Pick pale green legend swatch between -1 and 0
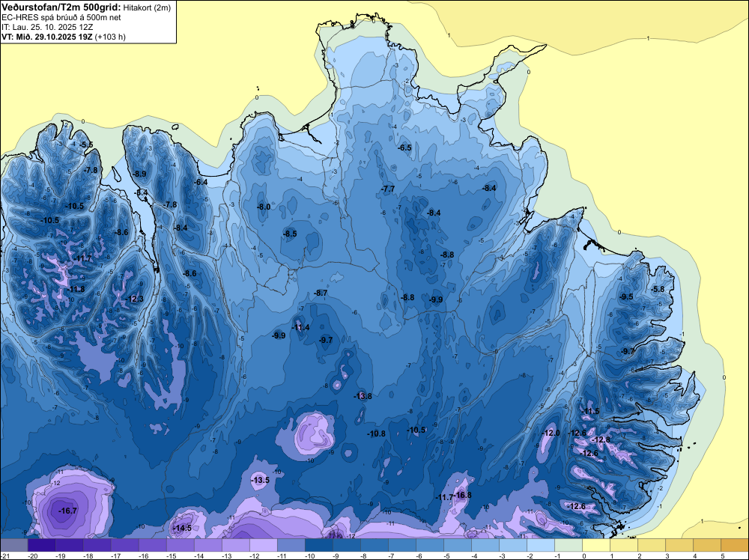The image size is (749, 560). coord(568,545)
